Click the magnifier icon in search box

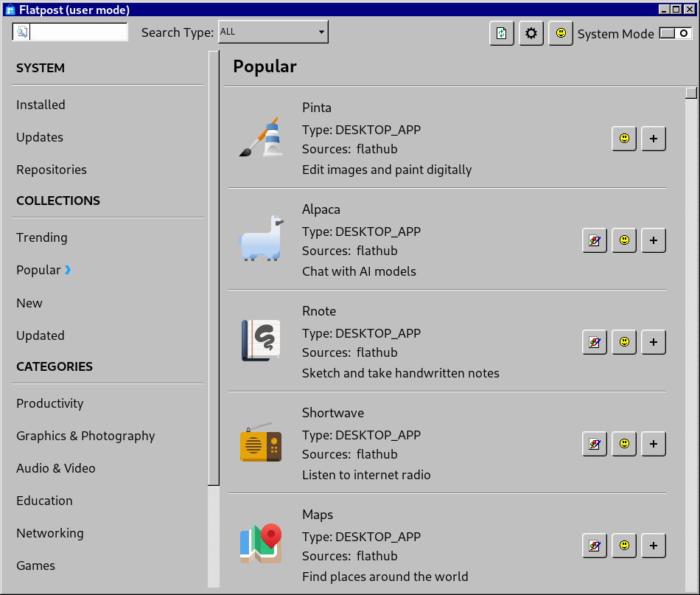22,32
